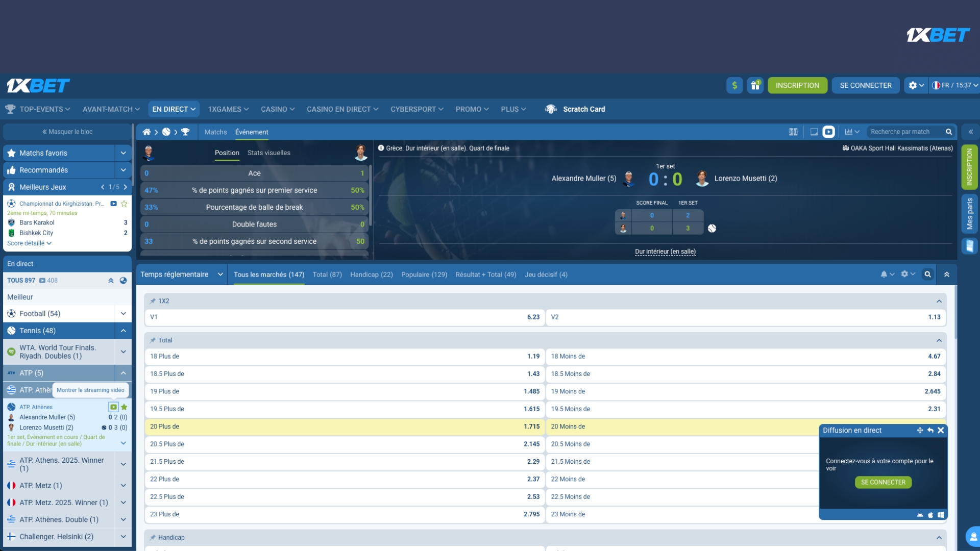Image resolution: width=980 pixels, height=551 pixels.
Task: Expand the Football (54) section
Action: tap(123, 314)
